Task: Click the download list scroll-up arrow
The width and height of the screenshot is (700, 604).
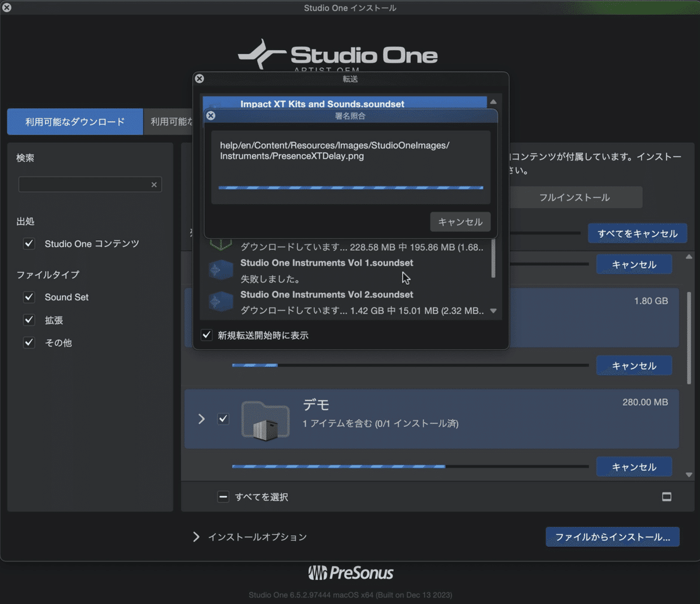Action: (x=689, y=257)
